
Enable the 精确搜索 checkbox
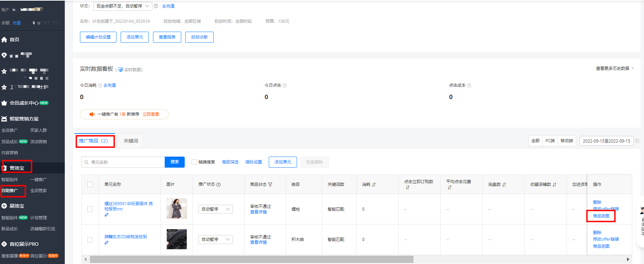(194, 162)
